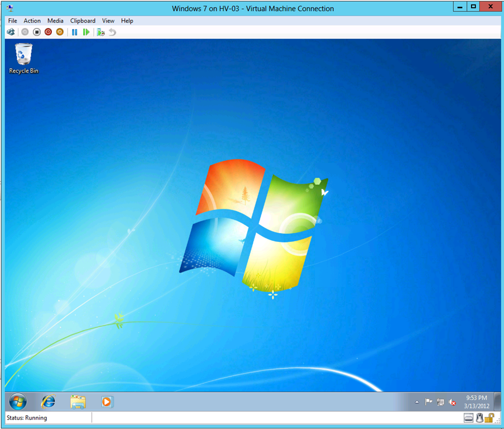Launch Internet Explorer from the taskbar
The height and width of the screenshot is (429, 504).
coord(48,402)
